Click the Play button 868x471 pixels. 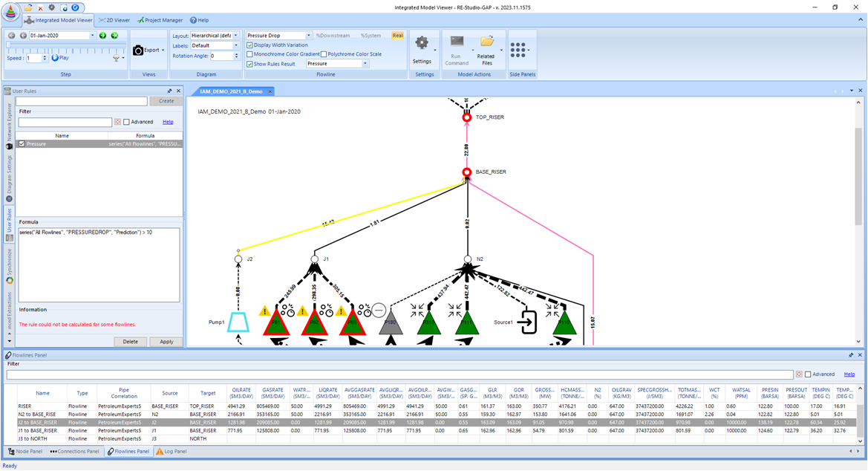click(60, 58)
